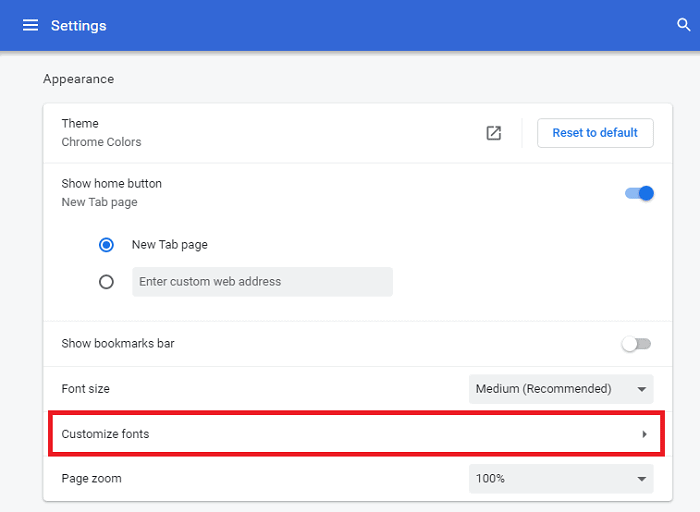
Task: Click the Appearance section heading
Action: [x=78, y=79]
